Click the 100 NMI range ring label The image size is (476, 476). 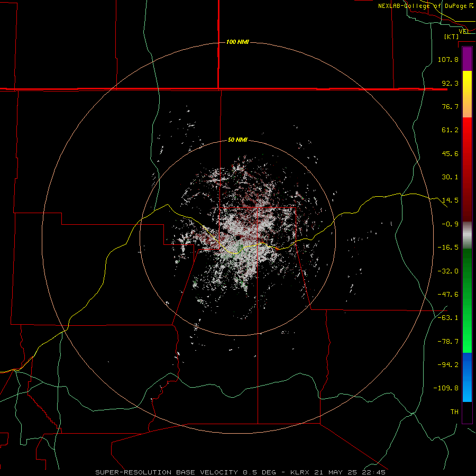click(237, 42)
